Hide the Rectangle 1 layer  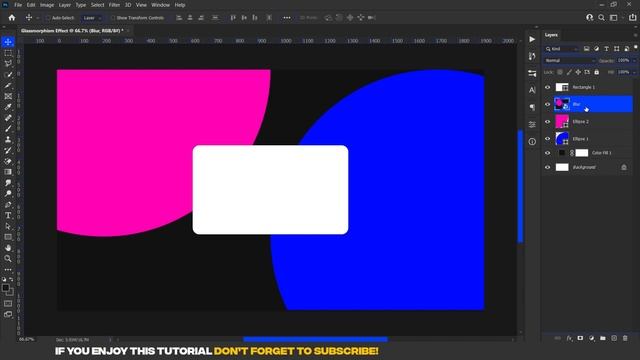point(548,87)
